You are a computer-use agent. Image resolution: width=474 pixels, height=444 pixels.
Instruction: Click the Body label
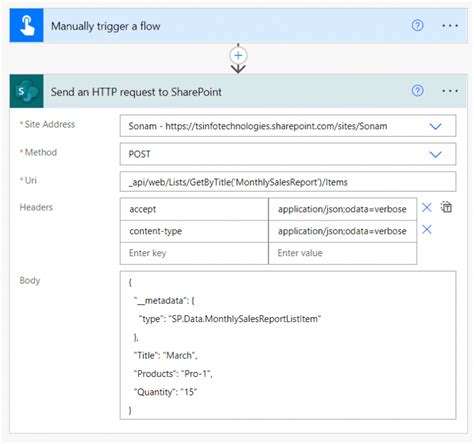pyautogui.click(x=30, y=280)
